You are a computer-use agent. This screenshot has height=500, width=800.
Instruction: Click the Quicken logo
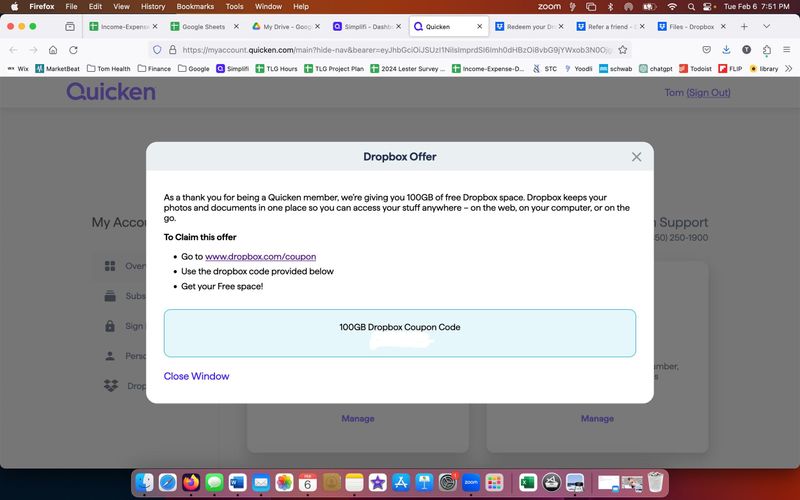pyautogui.click(x=111, y=92)
